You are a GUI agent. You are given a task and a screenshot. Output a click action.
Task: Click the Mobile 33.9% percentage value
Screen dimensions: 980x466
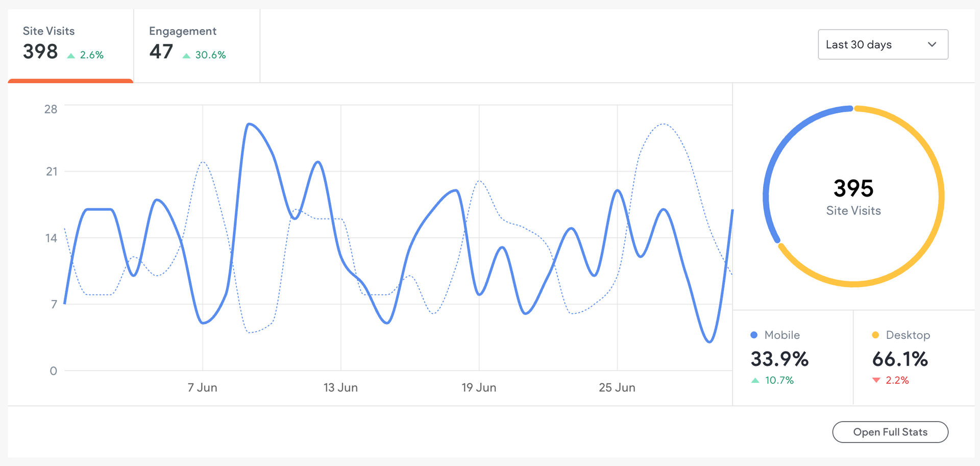pyautogui.click(x=779, y=359)
